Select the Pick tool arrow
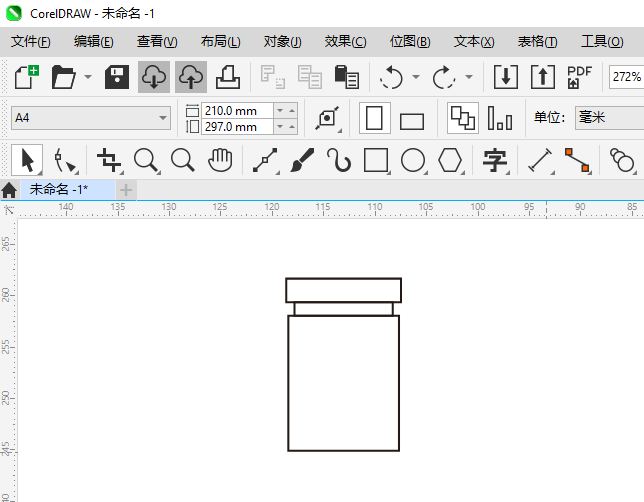This screenshot has width=644, height=502. click(x=27, y=160)
